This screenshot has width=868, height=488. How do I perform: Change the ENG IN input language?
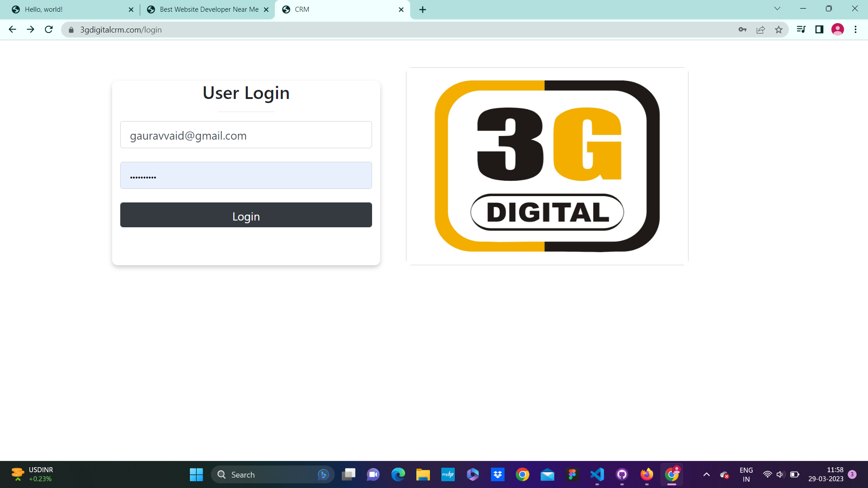click(746, 474)
